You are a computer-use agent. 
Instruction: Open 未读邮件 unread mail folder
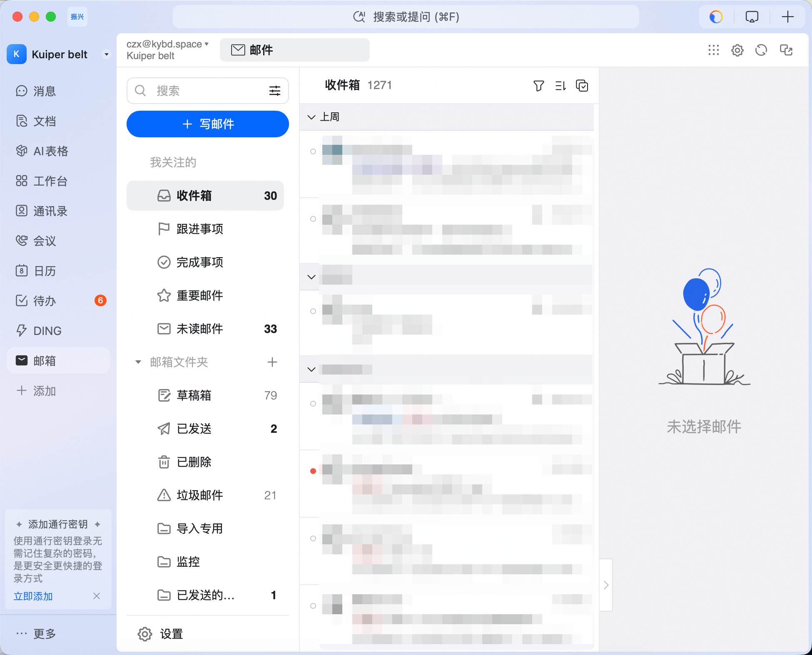(205, 329)
